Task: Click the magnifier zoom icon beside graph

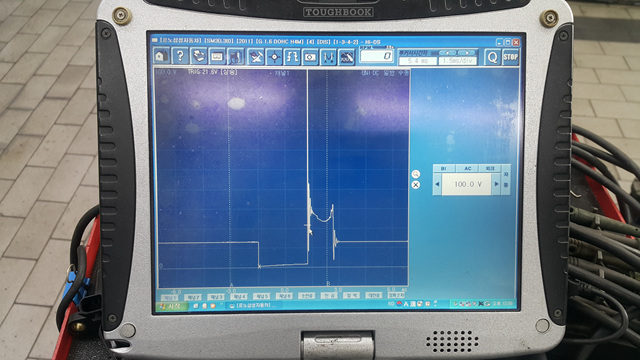Action: coord(416,174)
